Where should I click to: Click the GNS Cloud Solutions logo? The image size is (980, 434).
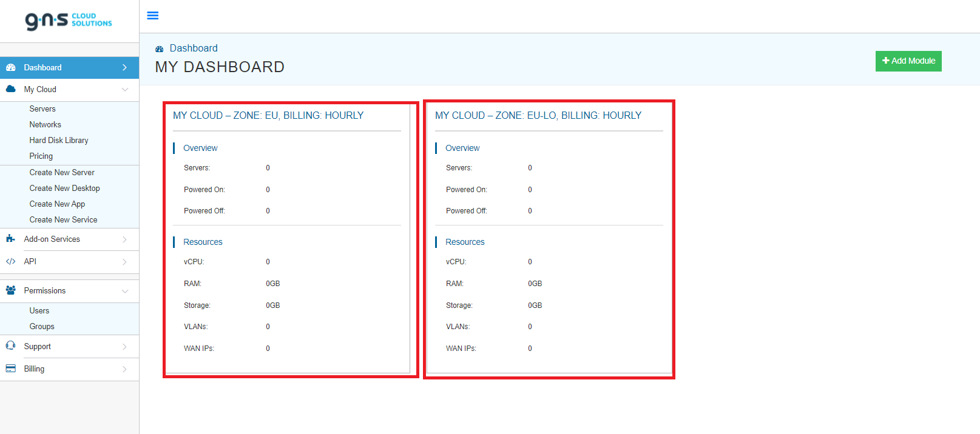tap(69, 21)
